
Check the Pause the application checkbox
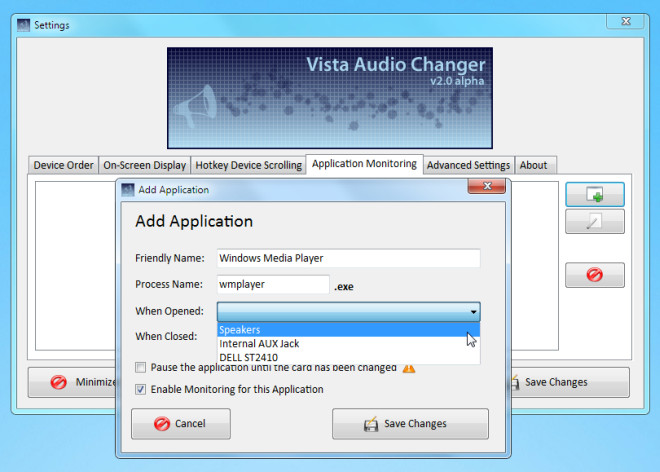pos(141,368)
